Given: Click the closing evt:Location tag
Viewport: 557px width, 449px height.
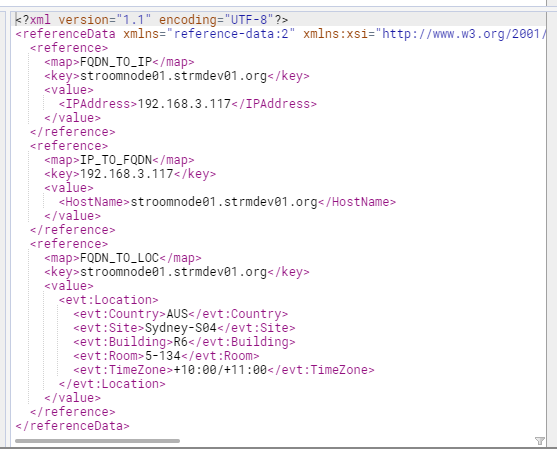Looking at the screenshot, I should [x=112, y=384].
